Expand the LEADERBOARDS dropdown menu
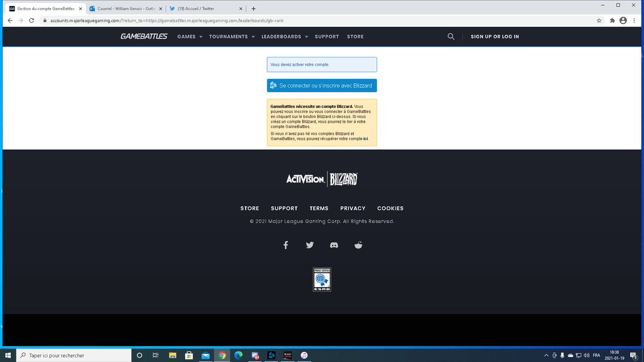644x362 pixels. (x=285, y=36)
